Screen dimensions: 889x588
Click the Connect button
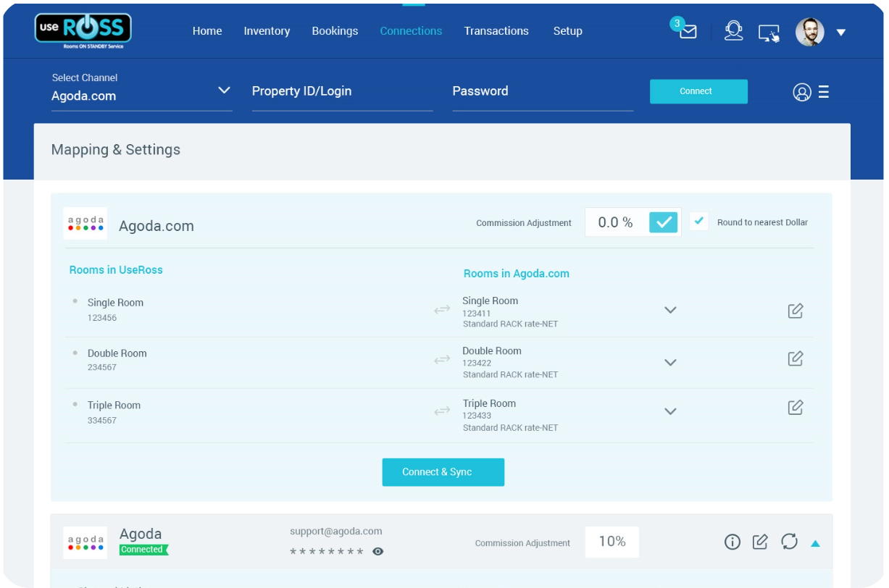click(x=698, y=91)
